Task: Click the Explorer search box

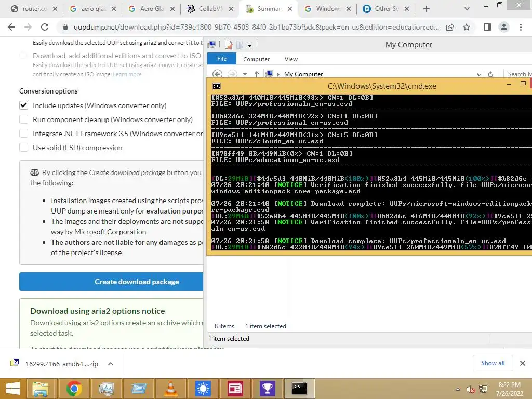Action: click(x=518, y=74)
